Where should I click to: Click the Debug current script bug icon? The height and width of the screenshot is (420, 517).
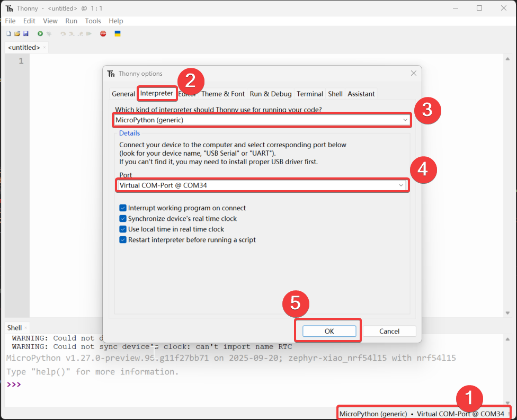[x=49, y=33]
